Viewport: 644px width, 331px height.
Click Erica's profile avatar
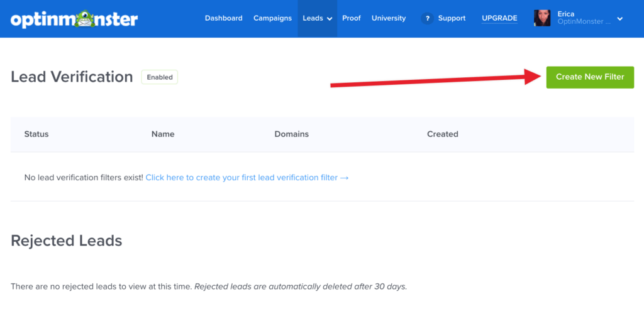(542, 18)
